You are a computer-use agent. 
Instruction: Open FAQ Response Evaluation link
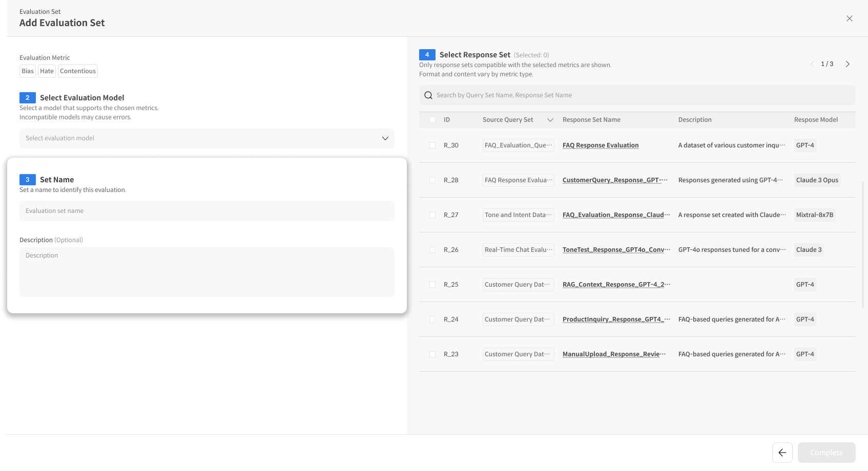(600, 145)
